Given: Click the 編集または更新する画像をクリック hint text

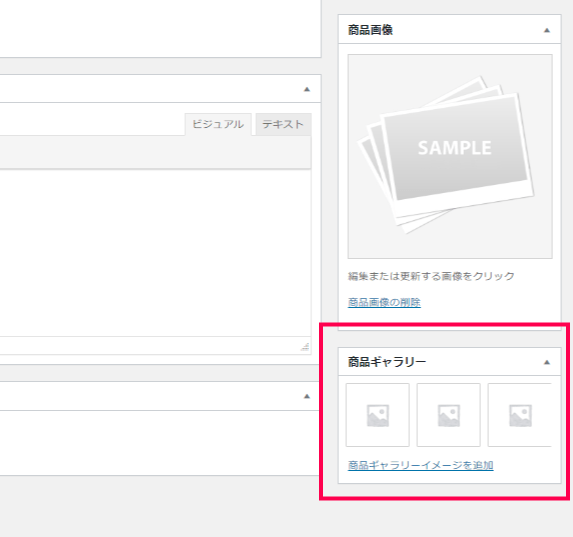Looking at the screenshot, I should tap(431, 276).
